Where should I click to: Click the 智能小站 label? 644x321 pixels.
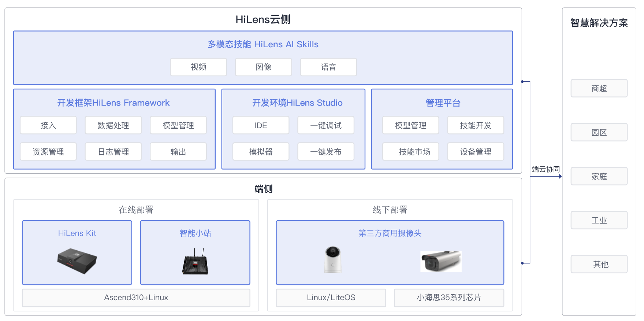coord(195,233)
